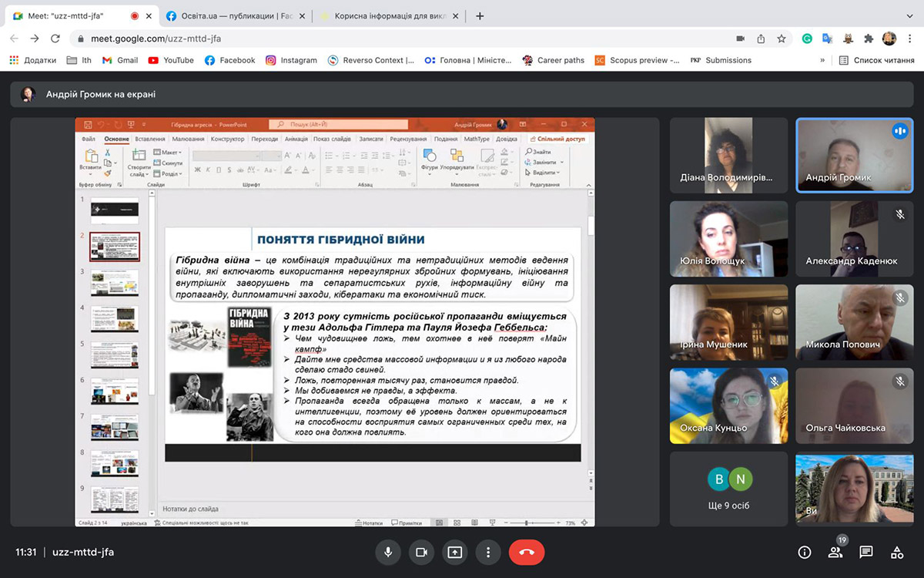924x578 pixels.
Task: Reload the page with refresh icon
Action: pos(55,39)
